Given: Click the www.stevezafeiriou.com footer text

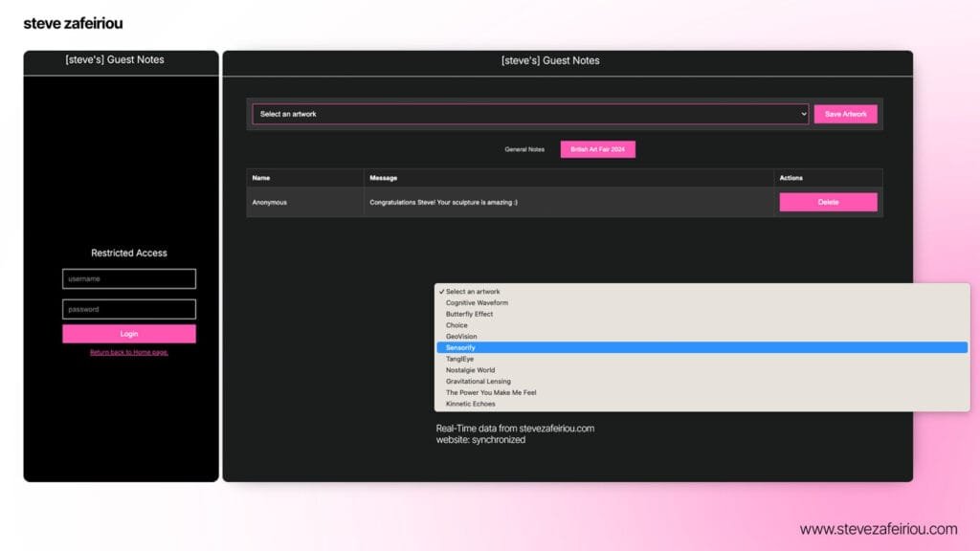Looking at the screenshot, I should (x=879, y=529).
